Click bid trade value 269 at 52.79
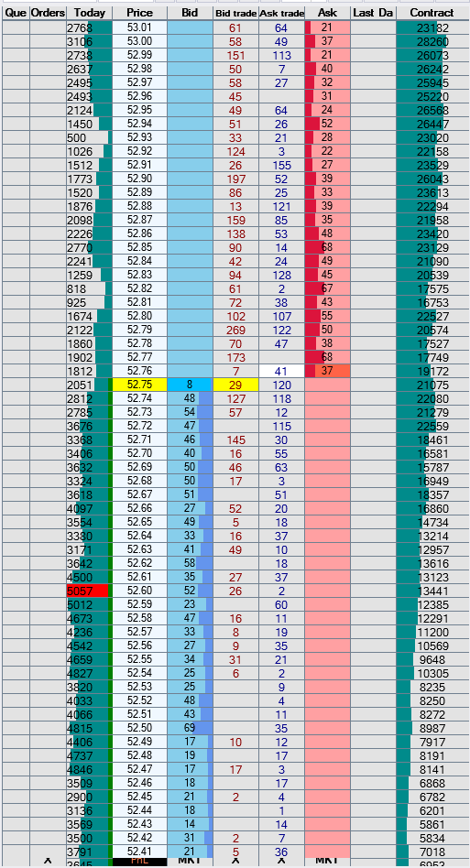This screenshot has height=868, width=470. point(235,330)
